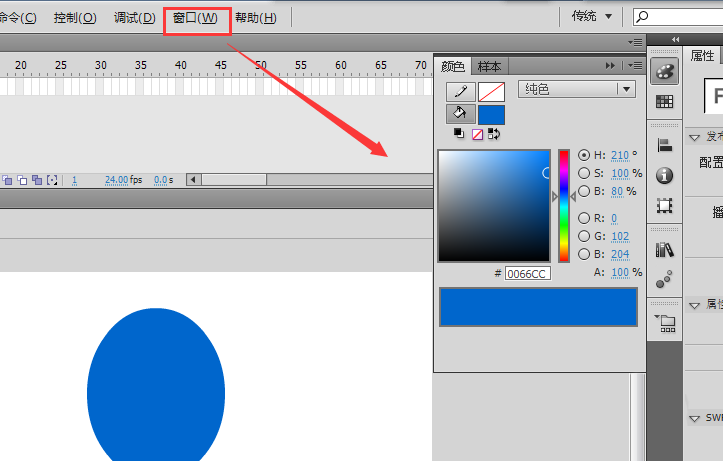Collapse the color panel with double arrows
723x461 pixels.
(610, 66)
